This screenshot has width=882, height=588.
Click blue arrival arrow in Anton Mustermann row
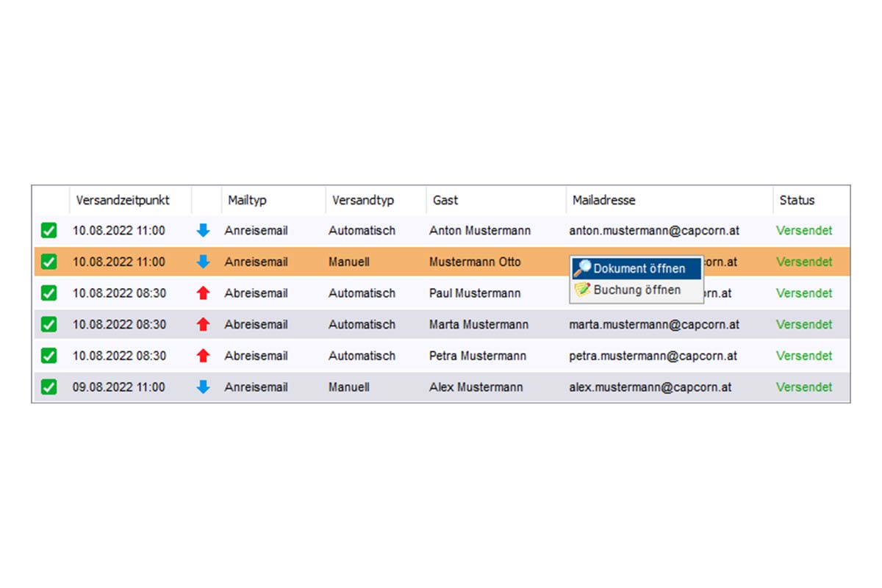coord(204,231)
